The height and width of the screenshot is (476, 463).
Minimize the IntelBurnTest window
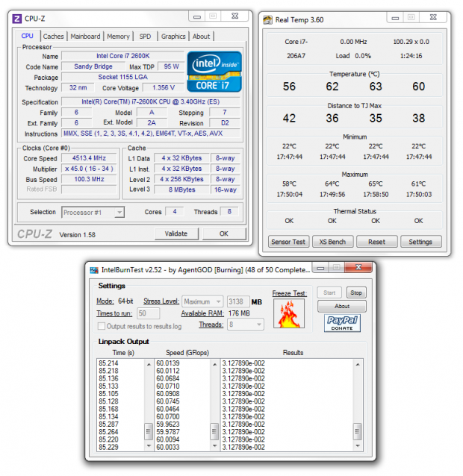tap(320, 268)
